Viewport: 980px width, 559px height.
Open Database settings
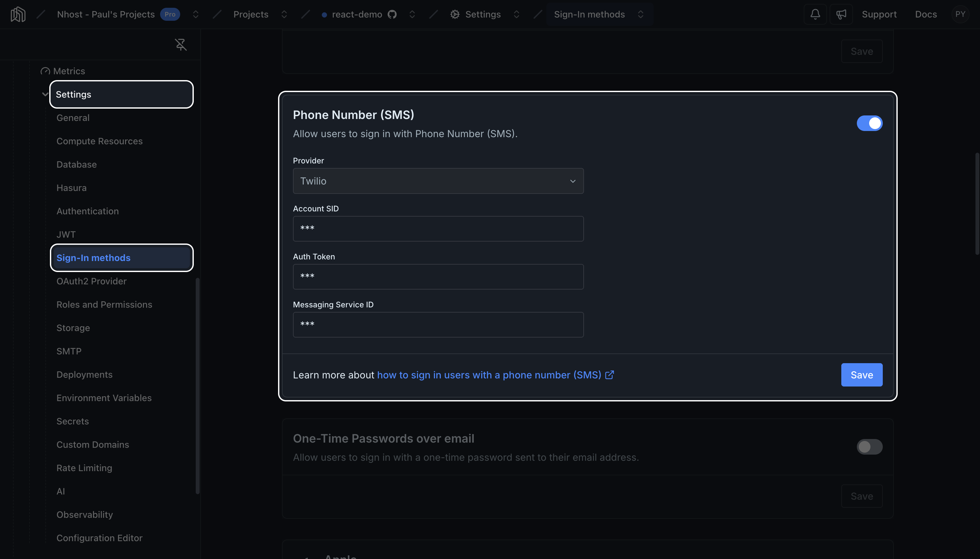point(76,165)
